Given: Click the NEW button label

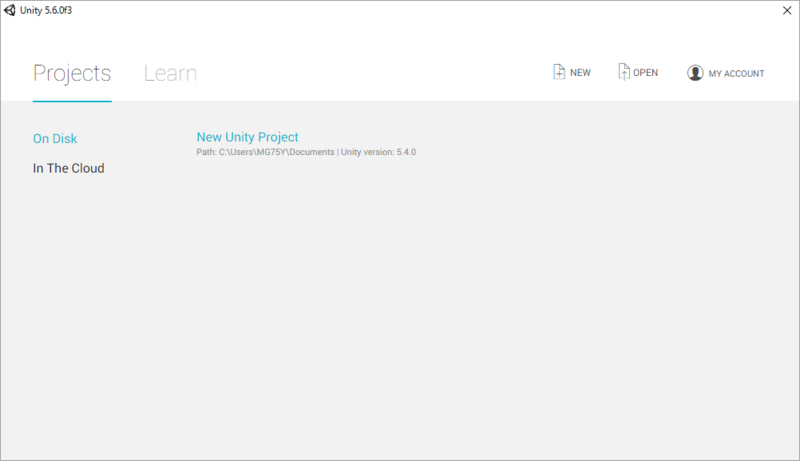Looking at the screenshot, I should click(x=580, y=73).
